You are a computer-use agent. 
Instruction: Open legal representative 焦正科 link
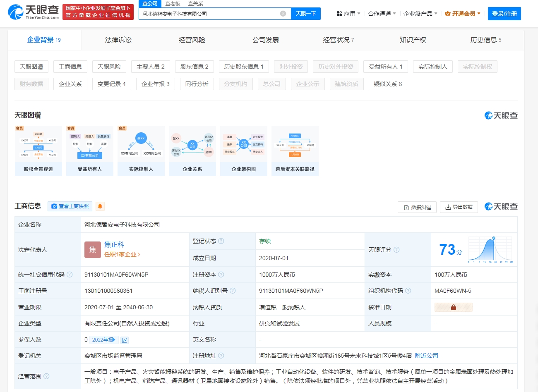pos(114,244)
